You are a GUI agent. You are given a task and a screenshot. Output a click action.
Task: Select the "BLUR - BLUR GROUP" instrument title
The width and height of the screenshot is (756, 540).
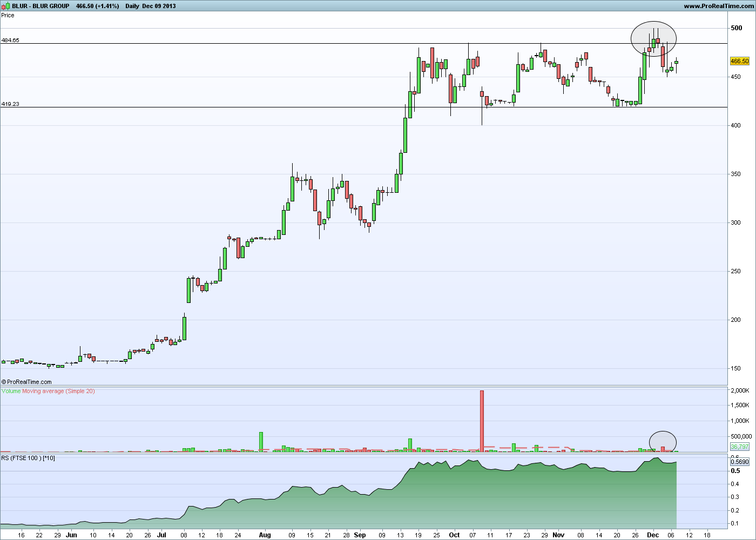pos(40,6)
